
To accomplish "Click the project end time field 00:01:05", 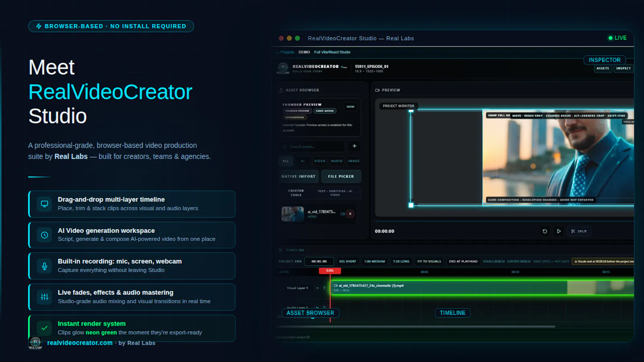I will pyautogui.click(x=319, y=261).
